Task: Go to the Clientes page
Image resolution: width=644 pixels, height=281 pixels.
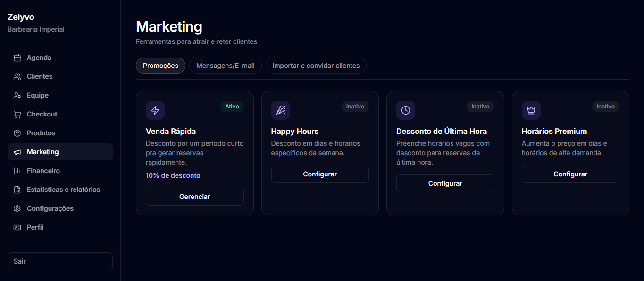Action: point(60,76)
